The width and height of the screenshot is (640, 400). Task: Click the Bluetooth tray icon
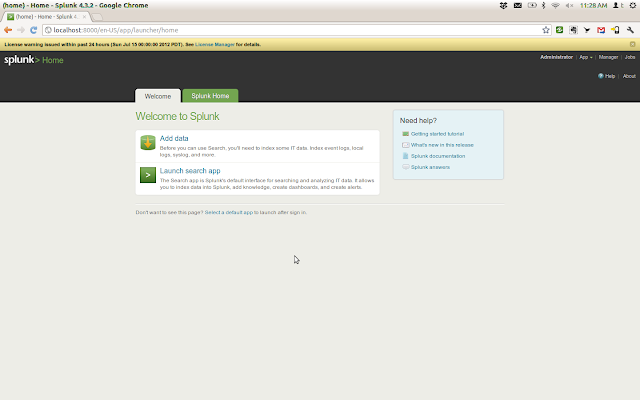coord(543,5)
